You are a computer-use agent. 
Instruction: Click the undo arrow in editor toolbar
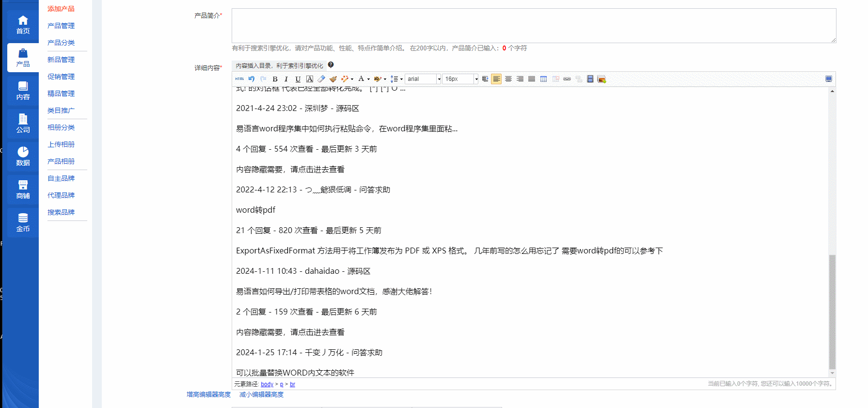(252, 79)
